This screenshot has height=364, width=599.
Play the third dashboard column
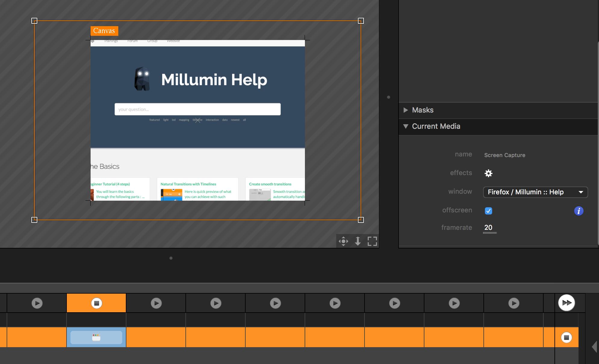tap(156, 303)
